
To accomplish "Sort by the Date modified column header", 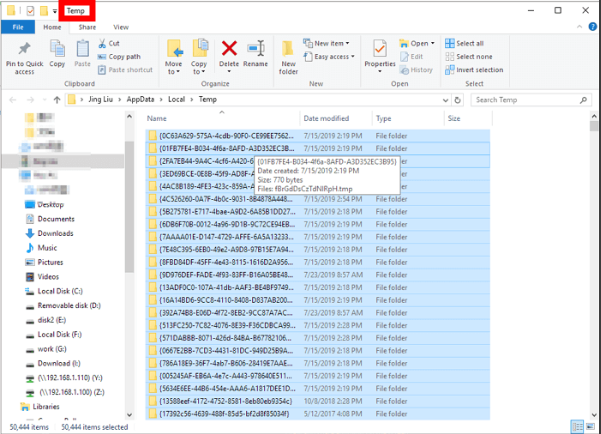I will [x=326, y=118].
